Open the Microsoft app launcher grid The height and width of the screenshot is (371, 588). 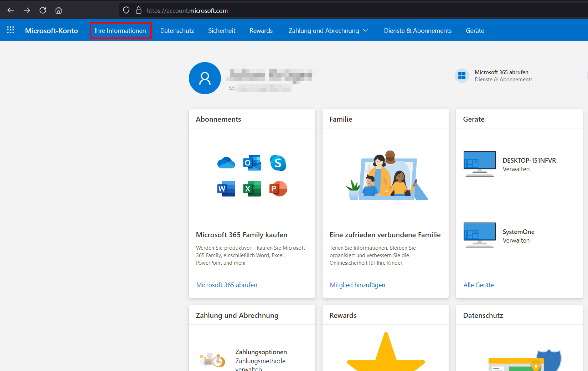click(x=11, y=30)
